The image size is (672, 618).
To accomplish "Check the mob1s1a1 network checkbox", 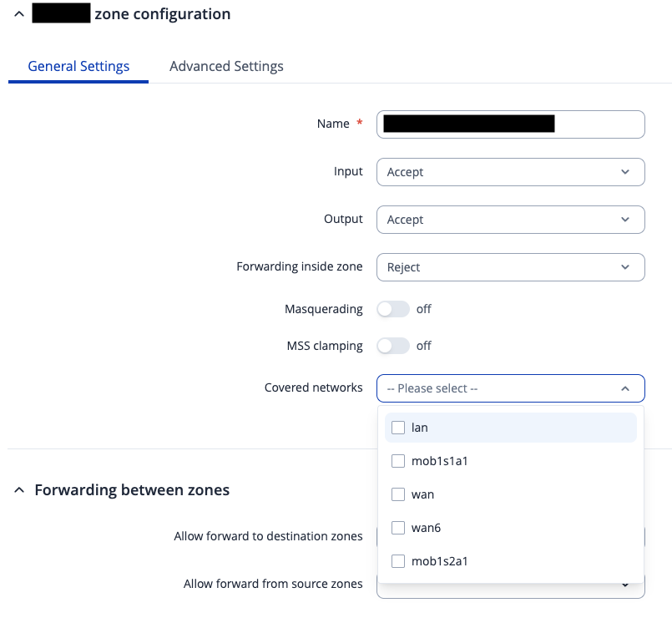I will coord(398,461).
